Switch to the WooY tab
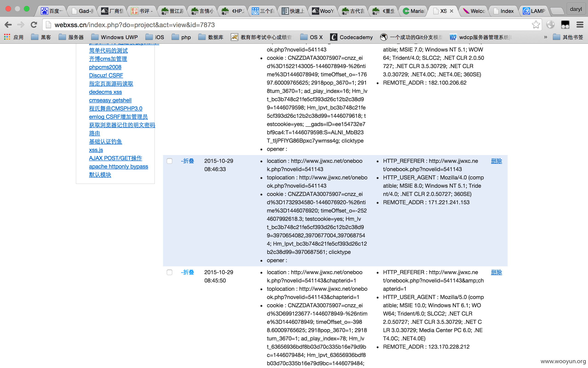This screenshot has width=588, height=368. (323, 11)
